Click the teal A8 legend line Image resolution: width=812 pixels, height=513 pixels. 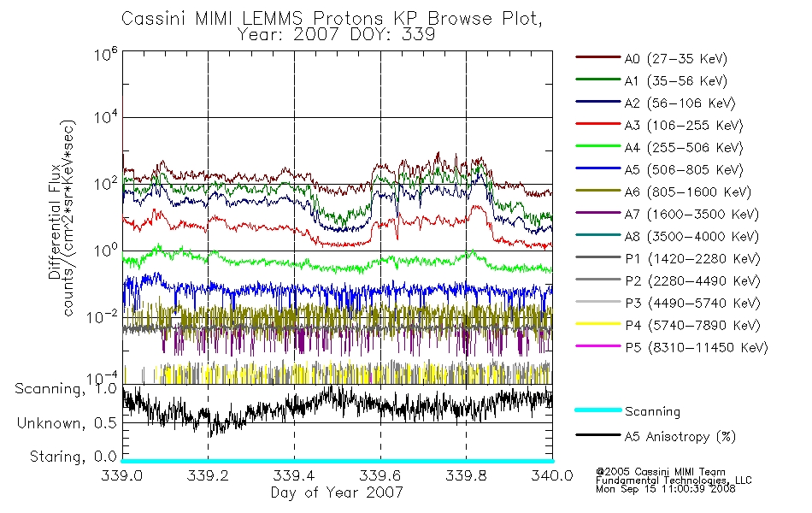(x=597, y=235)
